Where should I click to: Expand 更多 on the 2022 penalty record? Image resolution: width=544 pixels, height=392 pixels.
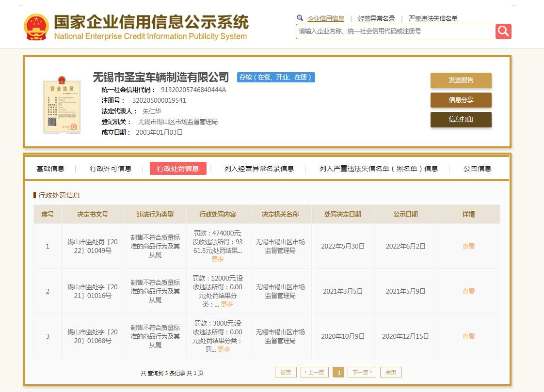tap(218, 260)
